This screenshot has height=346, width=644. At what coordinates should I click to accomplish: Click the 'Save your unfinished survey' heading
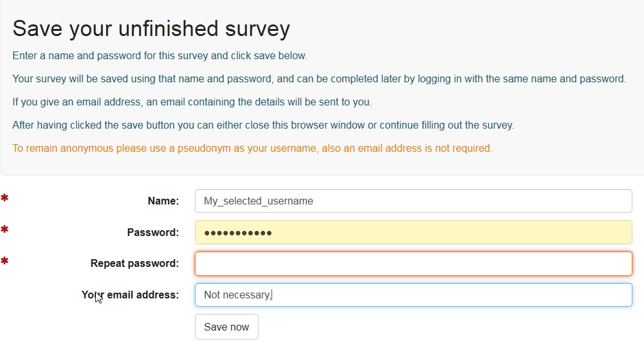[151, 28]
